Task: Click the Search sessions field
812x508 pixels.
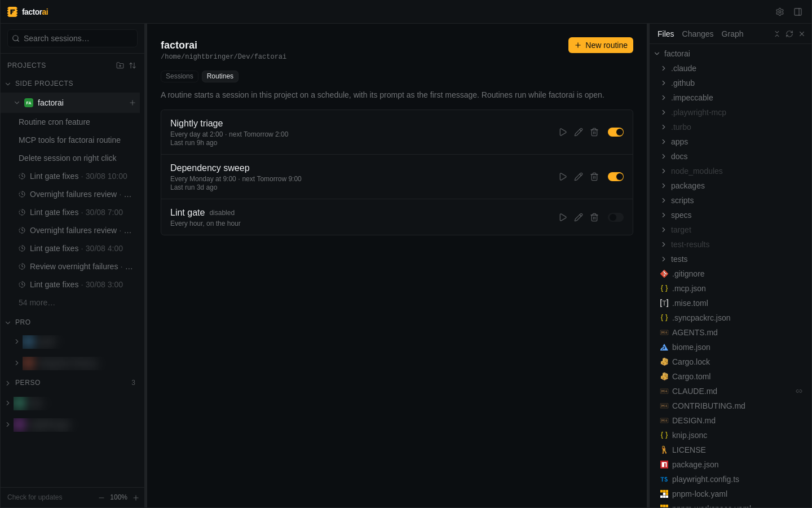Action: [72, 38]
